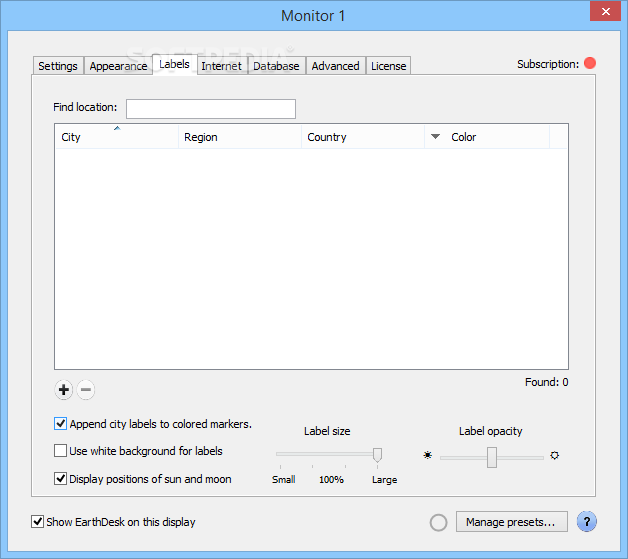Click the Region column header
The height and width of the screenshot is (559, 628).
240,137
